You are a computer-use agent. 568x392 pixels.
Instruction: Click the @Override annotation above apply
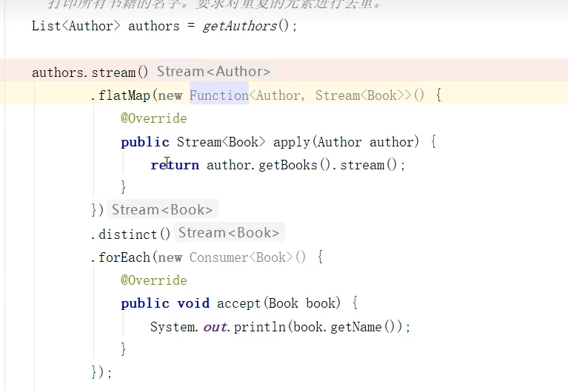[x=154, y=118]
